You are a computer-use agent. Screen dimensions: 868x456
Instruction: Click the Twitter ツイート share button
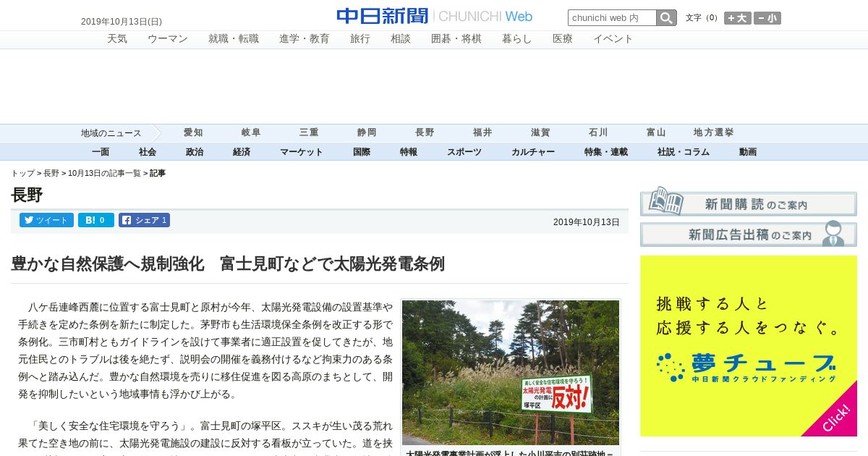coord(46,220)
